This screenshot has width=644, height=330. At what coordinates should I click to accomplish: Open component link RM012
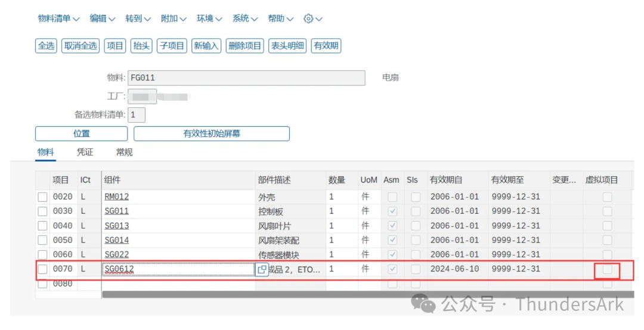pyautogui.click(x=117, y=197)
